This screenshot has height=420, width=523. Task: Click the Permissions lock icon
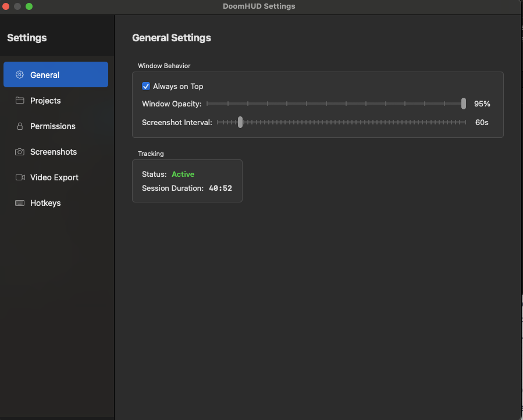pyautogui.click(x=20, y=126)
